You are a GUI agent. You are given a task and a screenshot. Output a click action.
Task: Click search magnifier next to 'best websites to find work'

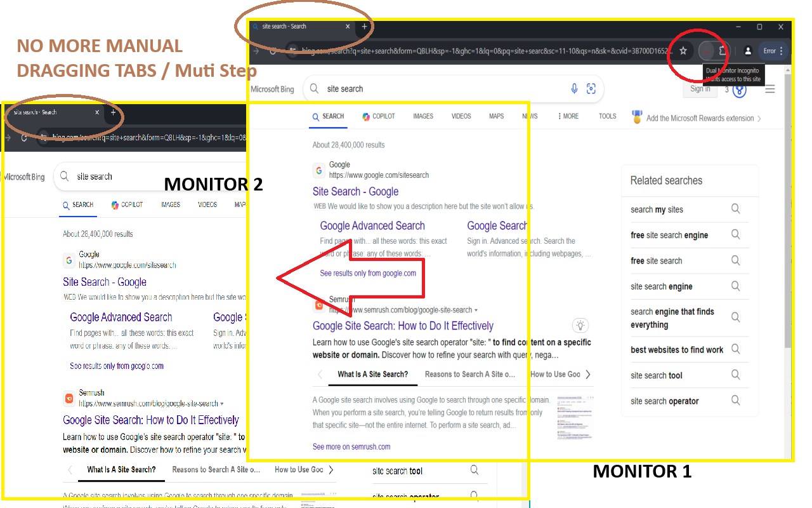(736, 349)
